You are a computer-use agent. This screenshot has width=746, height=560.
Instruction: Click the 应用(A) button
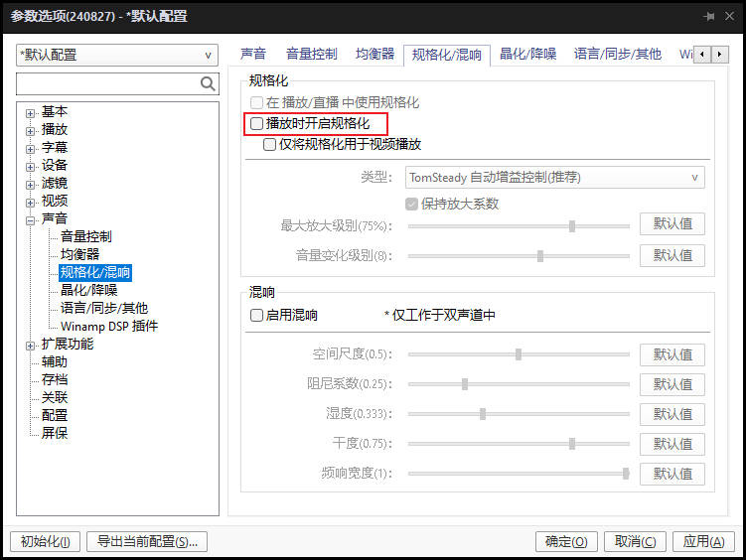pyautogui.click(x=703, y=541)
